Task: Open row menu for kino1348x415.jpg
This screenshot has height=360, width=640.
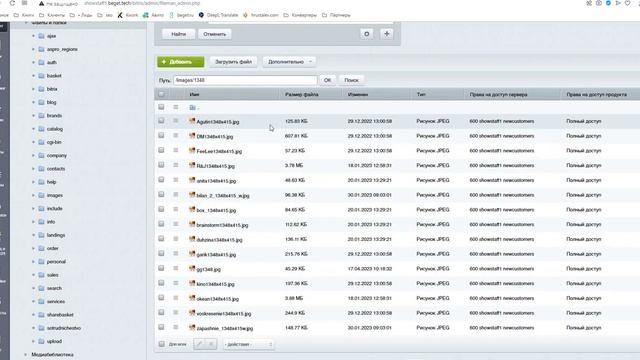Action: point(176,283)
